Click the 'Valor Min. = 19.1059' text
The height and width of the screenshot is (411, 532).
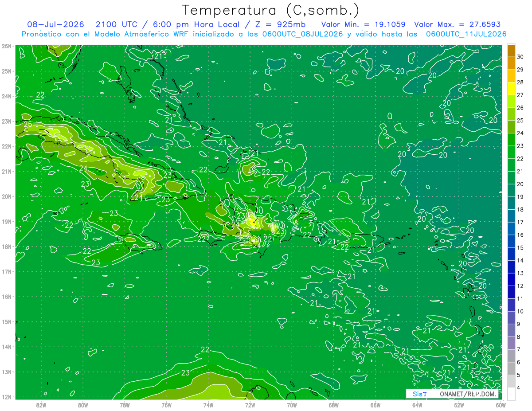(x=363, y=24)
